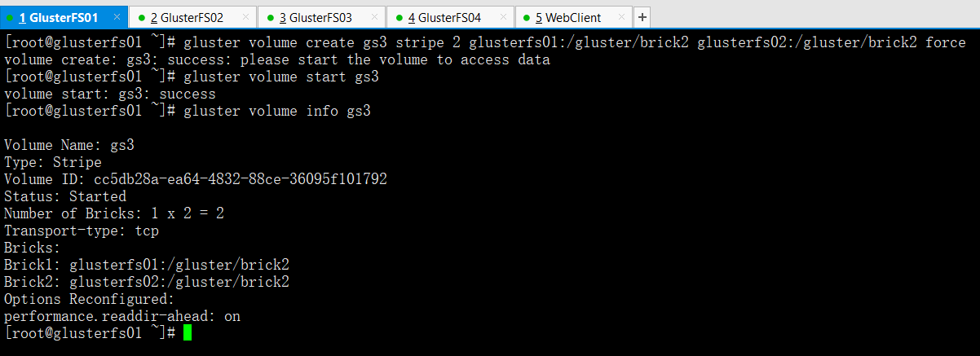Click the green terminal cursor at the prompt
The width and height of the screenshot is (980, 356).
coord(188,332)
